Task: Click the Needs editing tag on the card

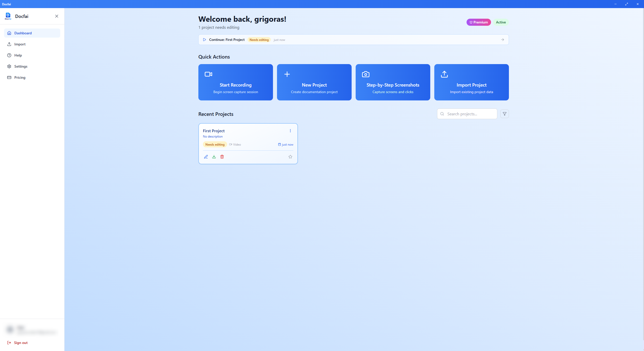Action: pos(215,145)
